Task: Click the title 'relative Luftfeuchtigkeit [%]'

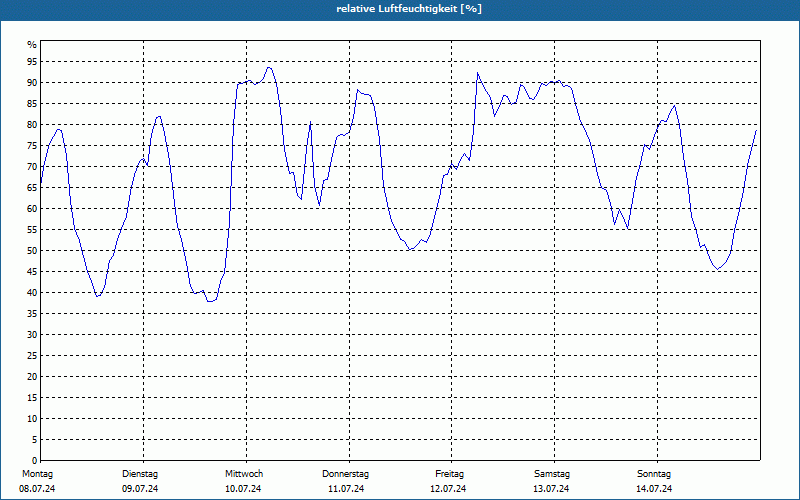Action: (409, 9)
